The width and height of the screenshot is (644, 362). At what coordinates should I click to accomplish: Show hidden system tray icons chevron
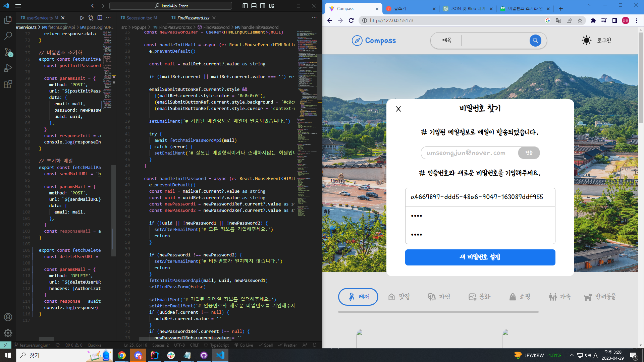point(572,355)
